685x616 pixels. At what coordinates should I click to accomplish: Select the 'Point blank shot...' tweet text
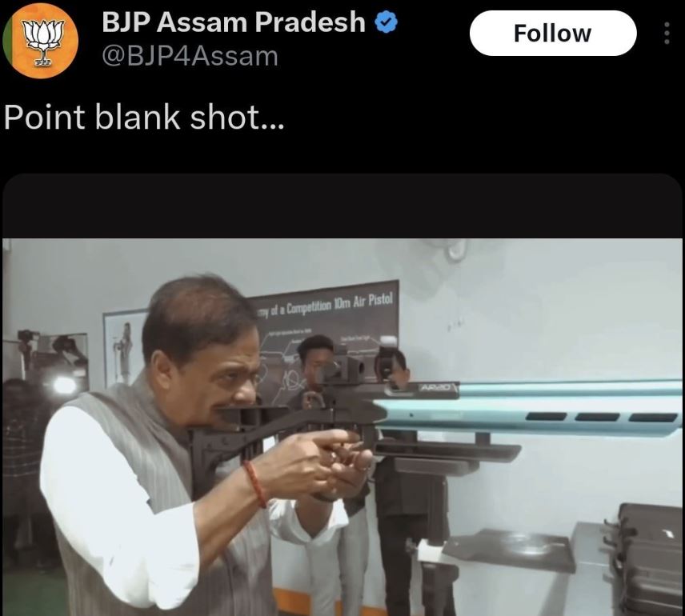coord(144,118)
